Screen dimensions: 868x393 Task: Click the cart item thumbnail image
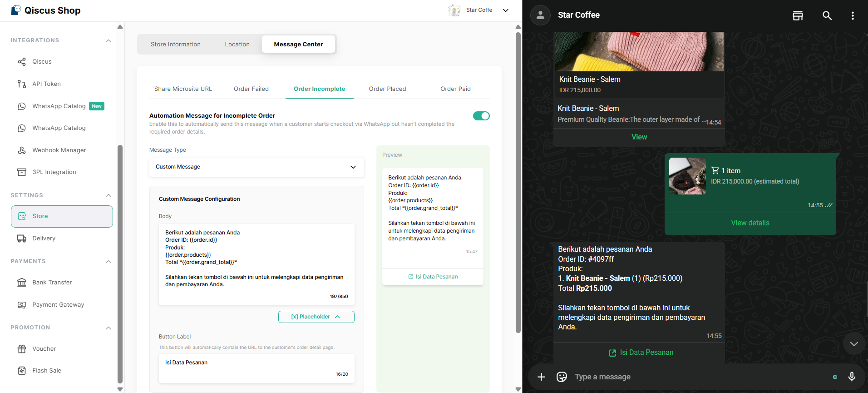687,176
